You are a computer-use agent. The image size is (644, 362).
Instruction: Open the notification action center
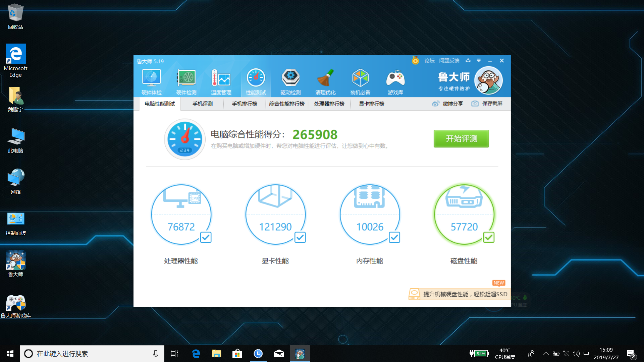[x=631, y=354]
